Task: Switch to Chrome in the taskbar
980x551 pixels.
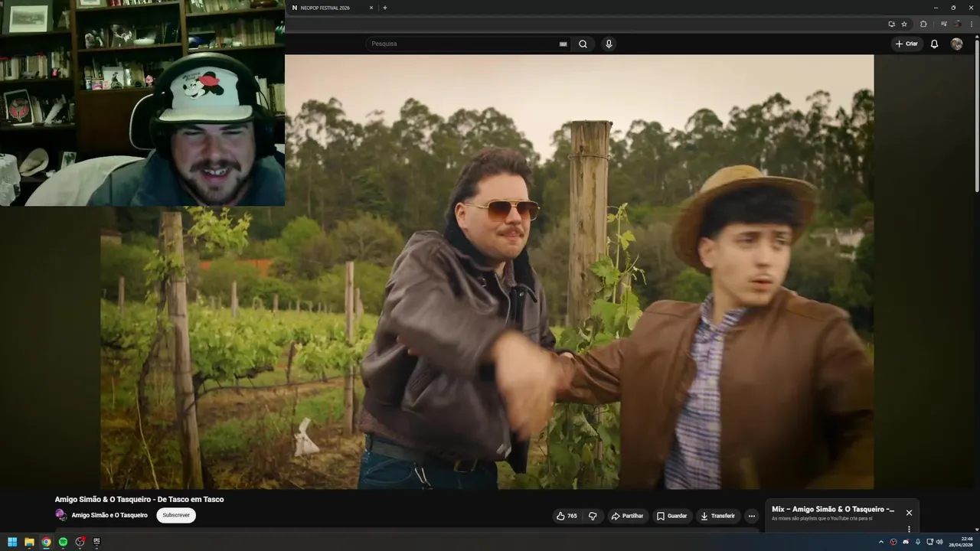Action: (46, 542)
